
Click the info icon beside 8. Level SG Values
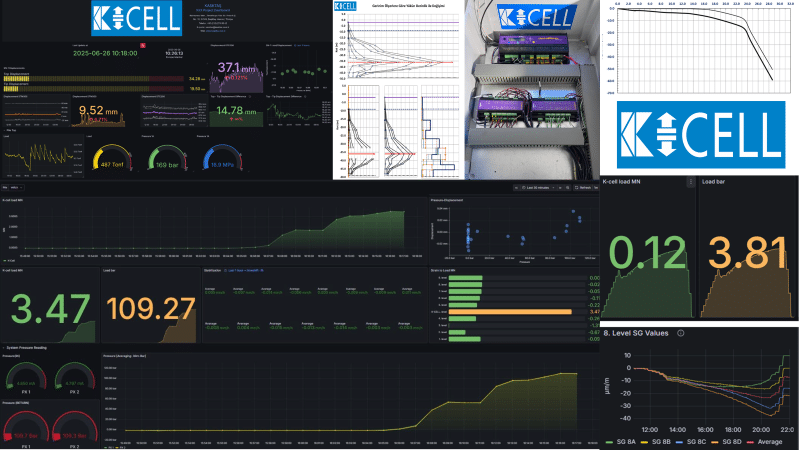[x=681, y=333]
